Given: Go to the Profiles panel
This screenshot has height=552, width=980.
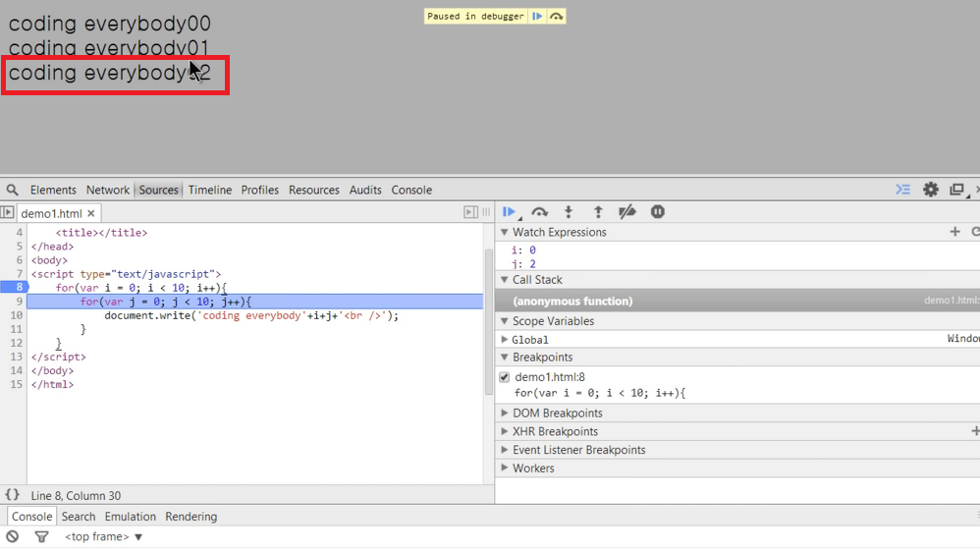Looking at the screenshot, I should tap(260, 190).
